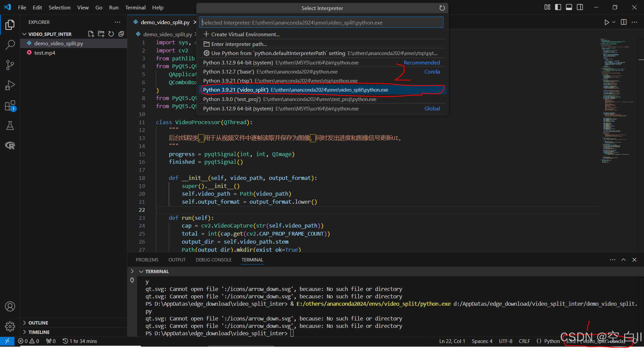Screen dimensions: 644x348
Task: Open the Search view in activity bar
Action: 10,45
